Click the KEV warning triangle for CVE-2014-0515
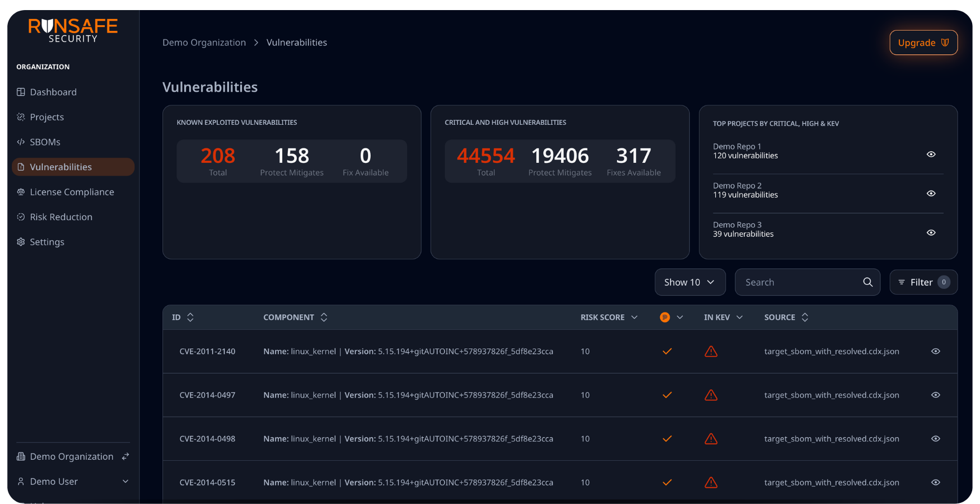Viewport: 980px width, 504px height. tap(711, 482)
